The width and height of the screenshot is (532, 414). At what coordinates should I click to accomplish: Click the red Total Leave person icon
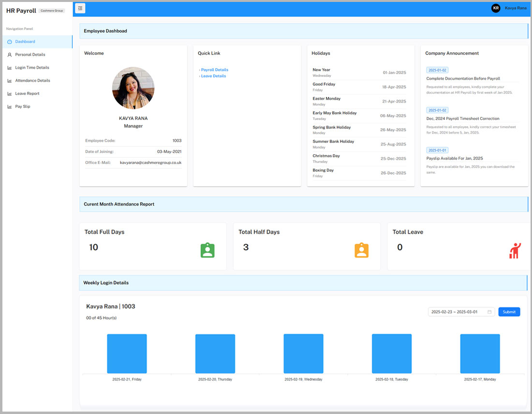tap(515, 251)
